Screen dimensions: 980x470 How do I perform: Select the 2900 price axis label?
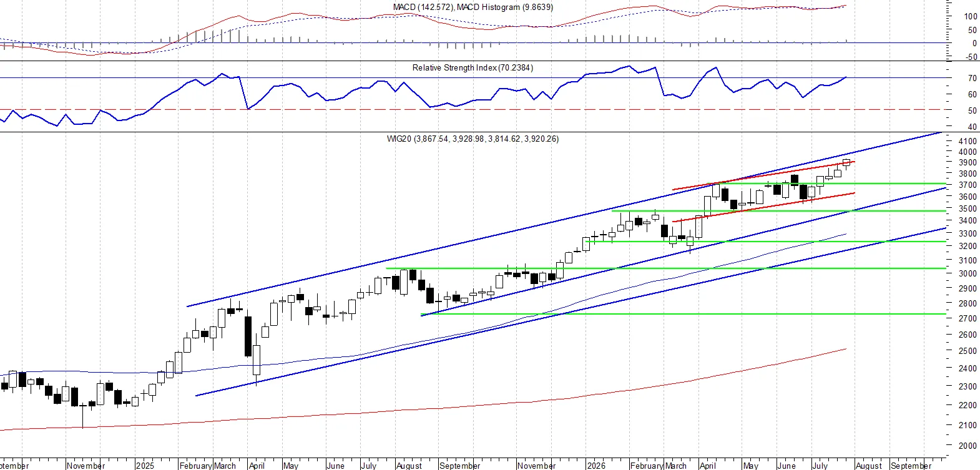coord(968,289)
